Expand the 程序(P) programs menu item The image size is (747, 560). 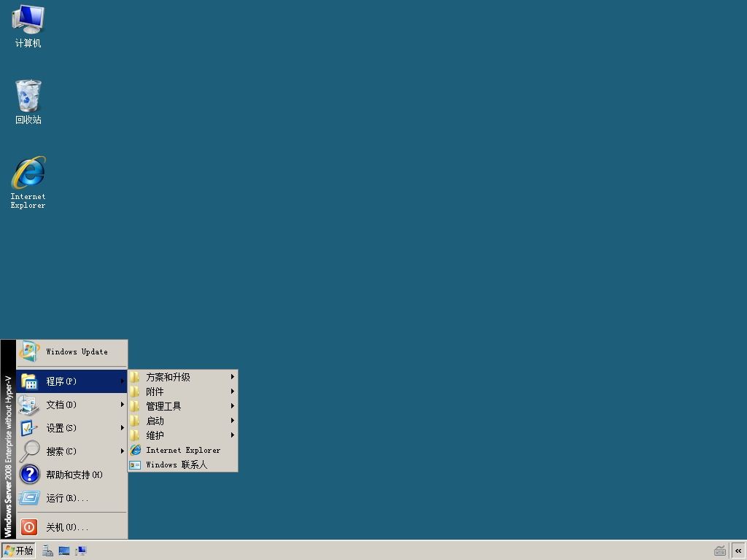[72, 381]
